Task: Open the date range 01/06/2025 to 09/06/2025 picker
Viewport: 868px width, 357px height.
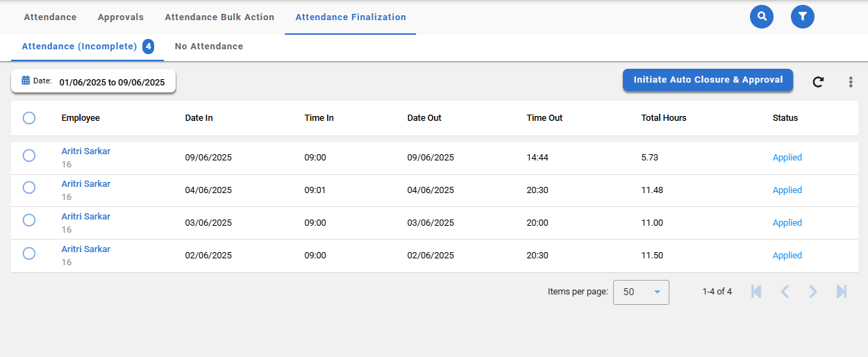Action: [112, 82]
